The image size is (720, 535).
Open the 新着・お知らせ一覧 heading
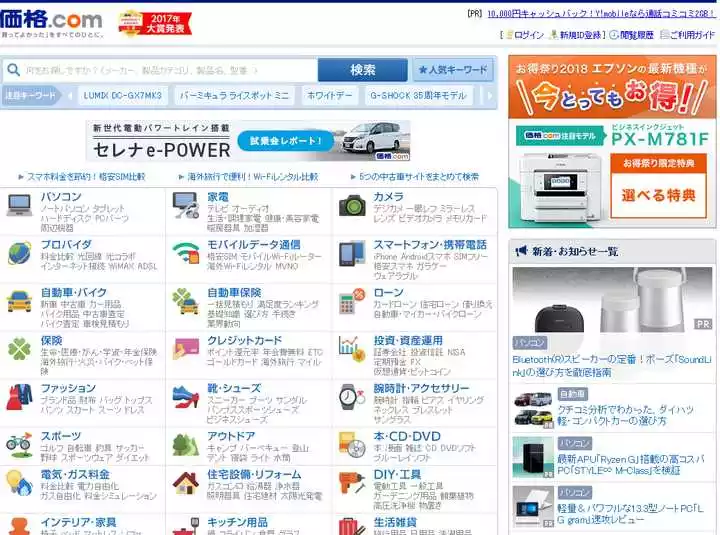pos(575,251)
